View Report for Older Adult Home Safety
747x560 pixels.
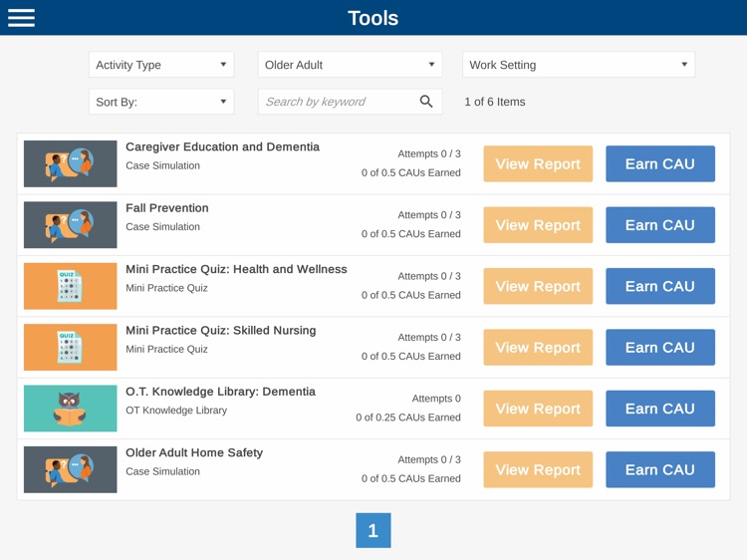tap(538, 469)
